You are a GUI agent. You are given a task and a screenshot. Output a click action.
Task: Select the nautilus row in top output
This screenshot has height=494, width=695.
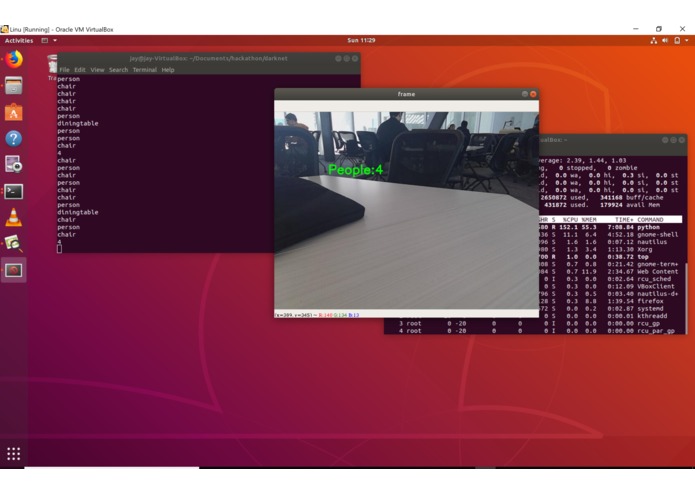[x=610, y=242]
